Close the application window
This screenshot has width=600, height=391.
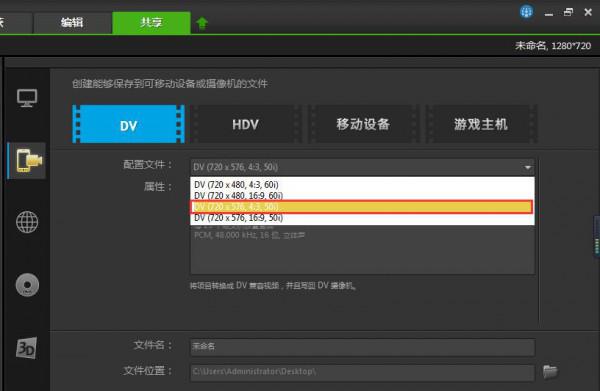click(588, 12)
